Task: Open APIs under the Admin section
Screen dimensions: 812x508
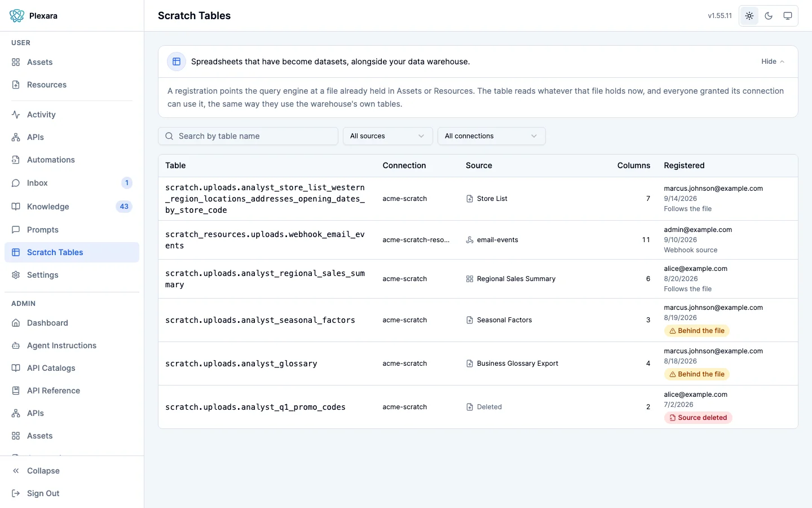Action: pos(72,413)
